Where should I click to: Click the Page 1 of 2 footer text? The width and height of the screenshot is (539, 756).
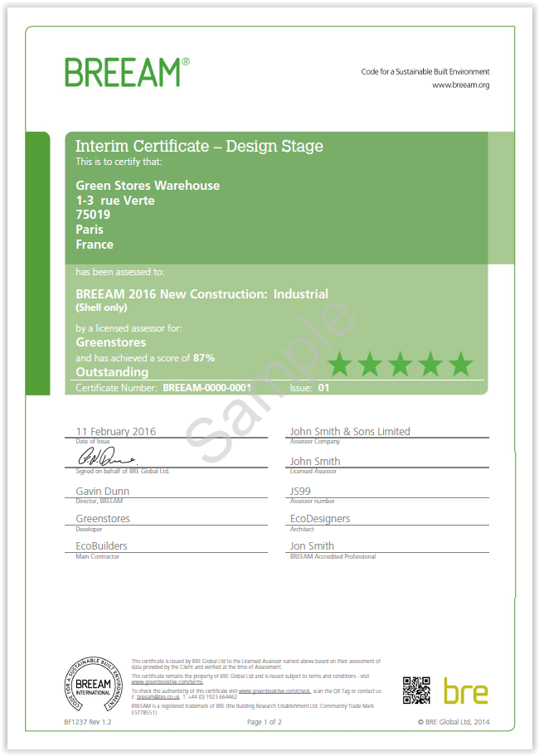265,722
